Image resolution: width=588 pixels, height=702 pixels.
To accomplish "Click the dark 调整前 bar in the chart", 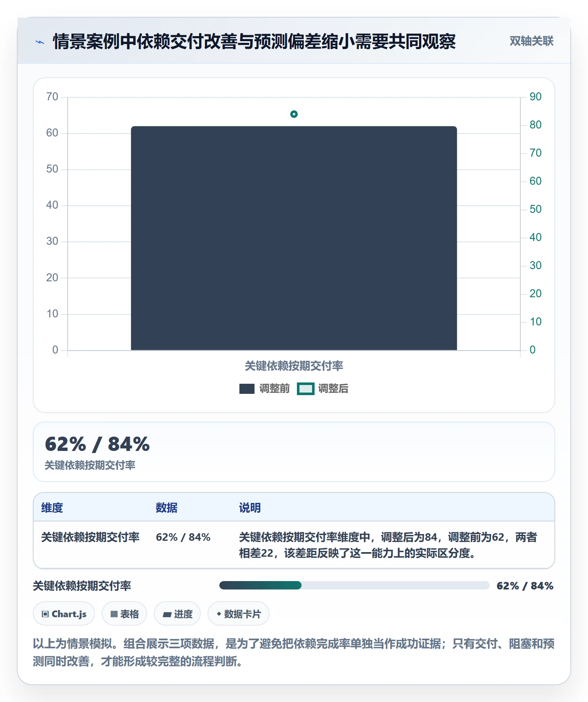I will [294, 238].
